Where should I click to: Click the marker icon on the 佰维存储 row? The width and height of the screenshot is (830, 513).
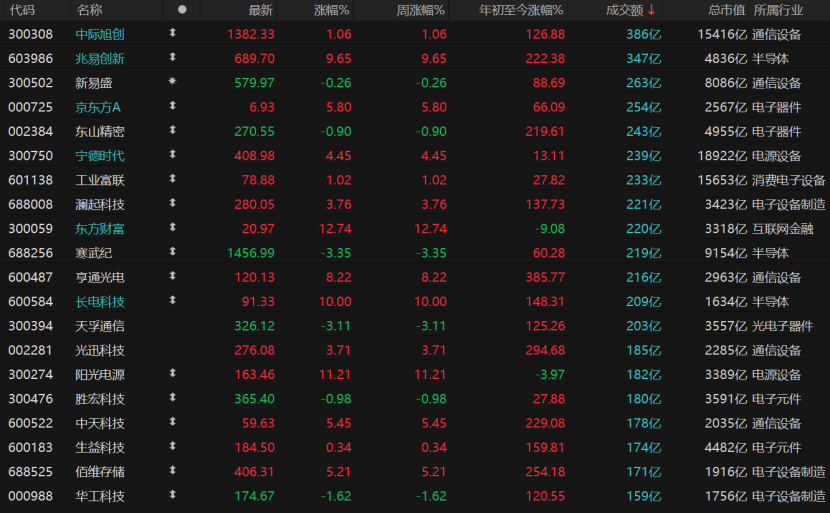[x=172, y=471]
